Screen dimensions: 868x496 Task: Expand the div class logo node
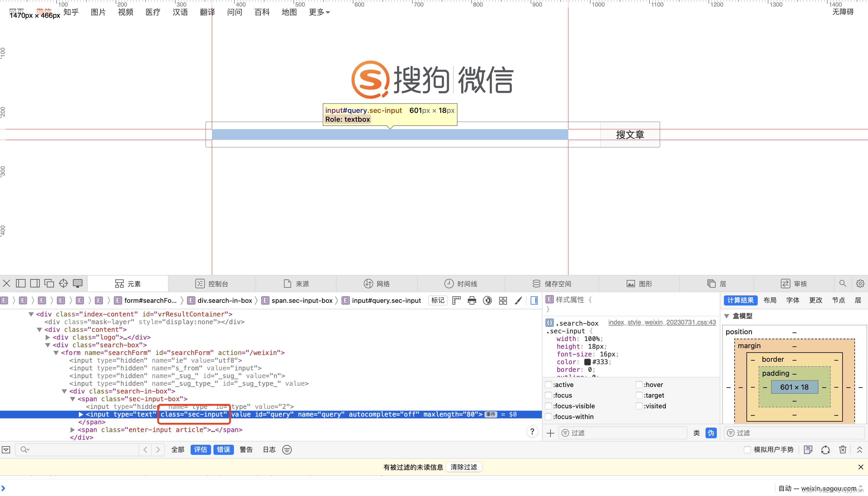point(48,337)
